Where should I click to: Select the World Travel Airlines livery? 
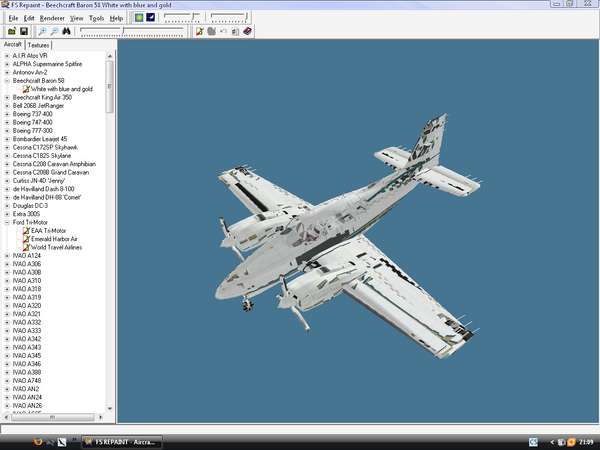pyautogui.click(x=56, y=248)
